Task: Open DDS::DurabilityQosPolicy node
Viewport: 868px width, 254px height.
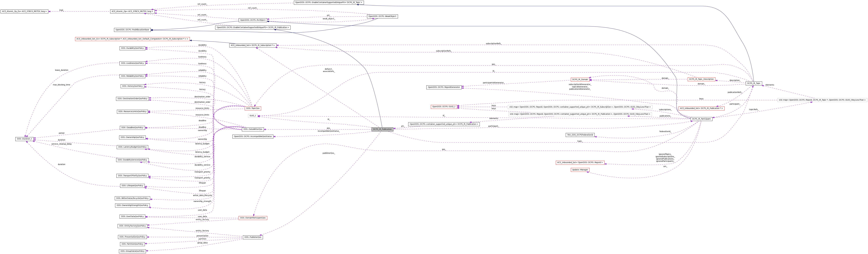Action: click(x=132, y=48)
